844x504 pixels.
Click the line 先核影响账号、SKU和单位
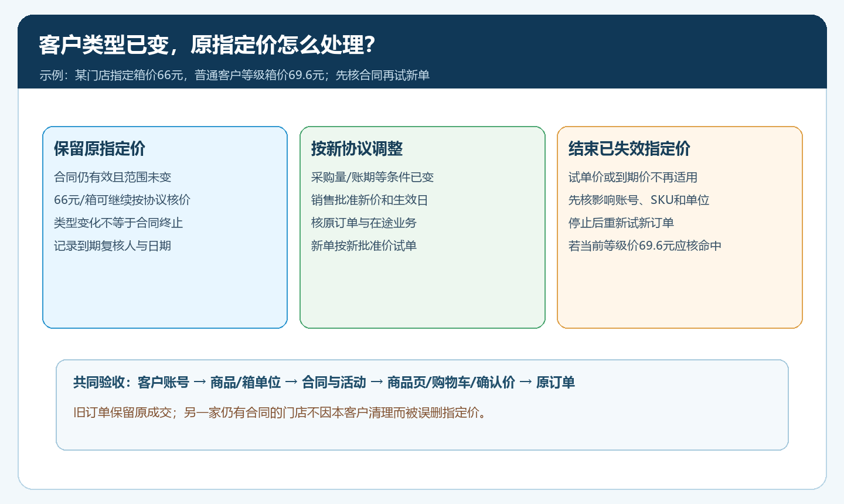pyautogui.click(x=639, y=200)
